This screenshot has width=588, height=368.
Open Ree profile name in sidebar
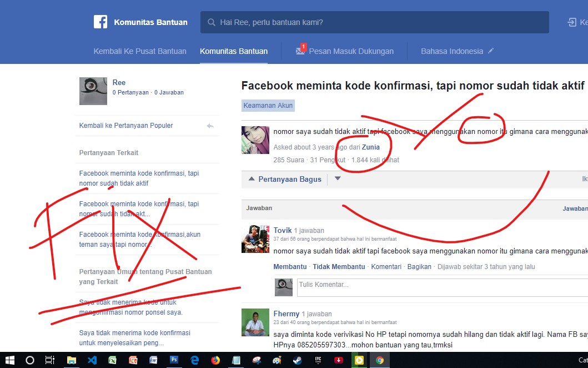(119, 83)
